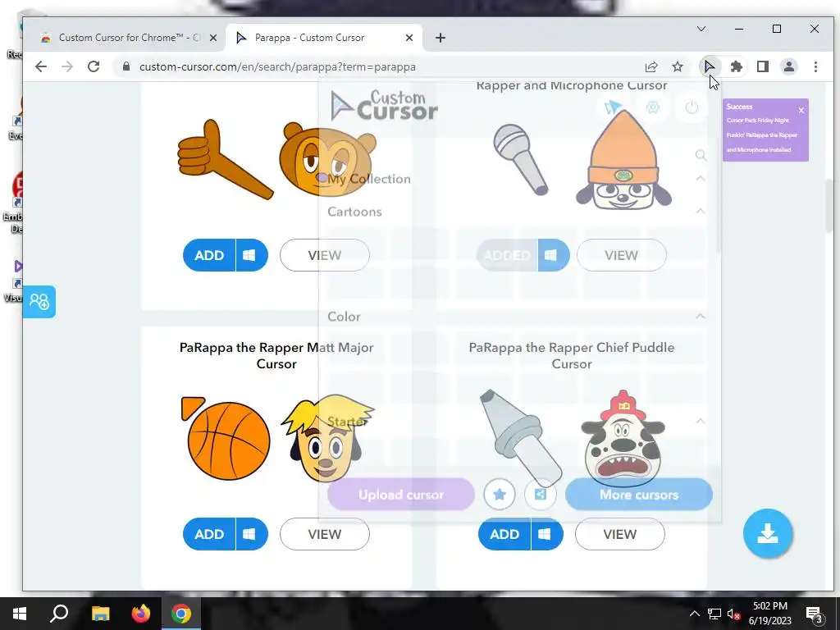Click the Custom Cursor extension icon in toolbar
The image size is (840, 630).
pos(709,66)
